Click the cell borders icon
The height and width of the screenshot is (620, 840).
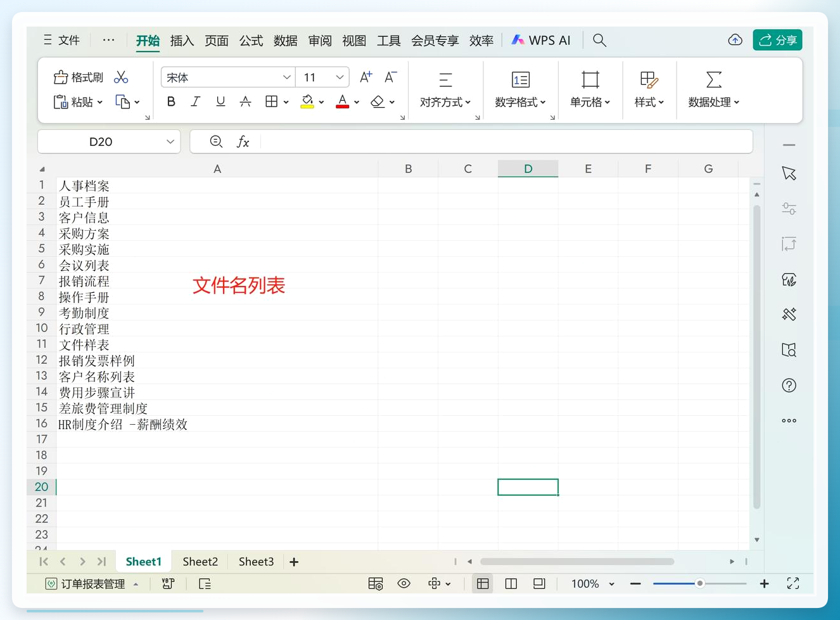[272, 101]
